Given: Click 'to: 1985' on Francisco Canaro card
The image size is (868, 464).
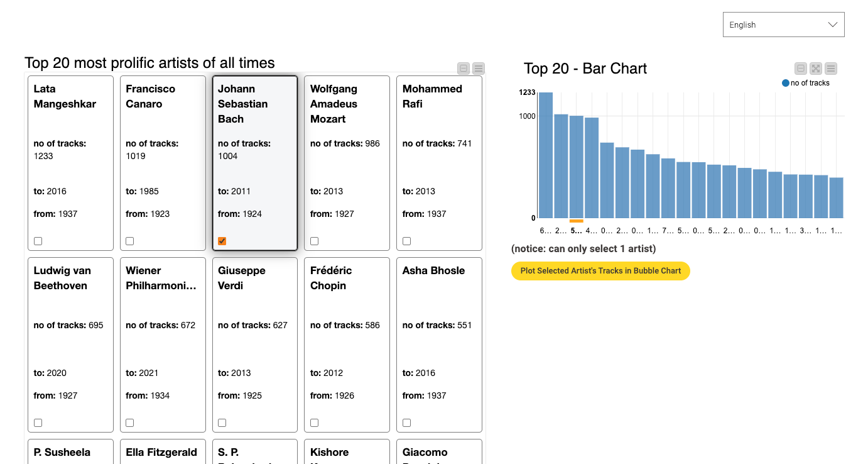Looking at the screenshot, I should pyautogui.click(x=142, y=191).
